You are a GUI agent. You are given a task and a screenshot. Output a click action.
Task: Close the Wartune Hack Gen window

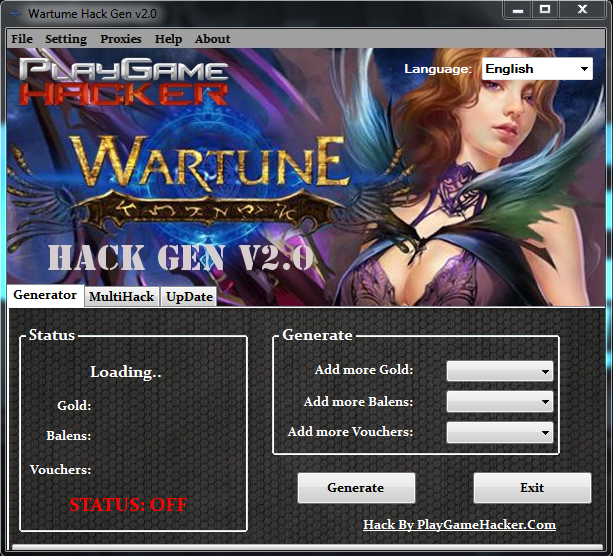point(582,9)
